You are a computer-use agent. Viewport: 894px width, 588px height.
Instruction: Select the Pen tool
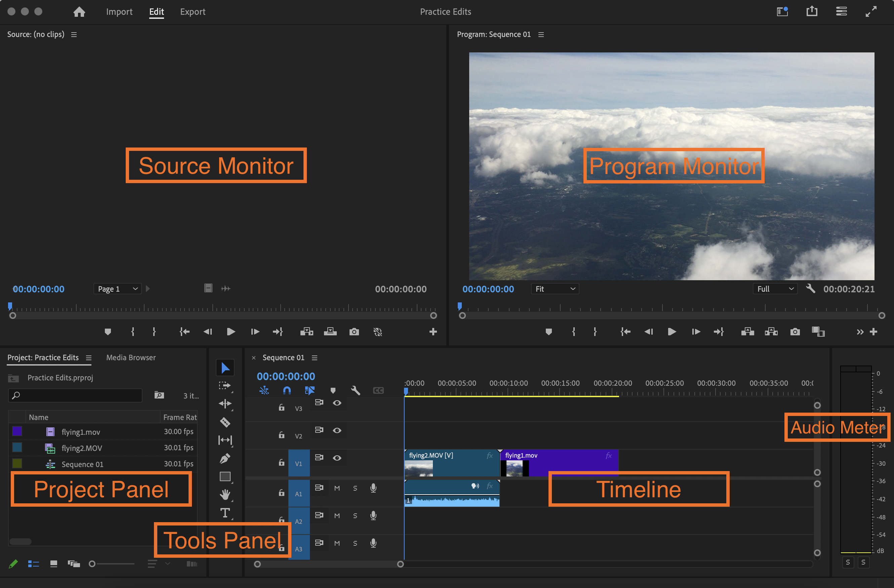[225, 458]
